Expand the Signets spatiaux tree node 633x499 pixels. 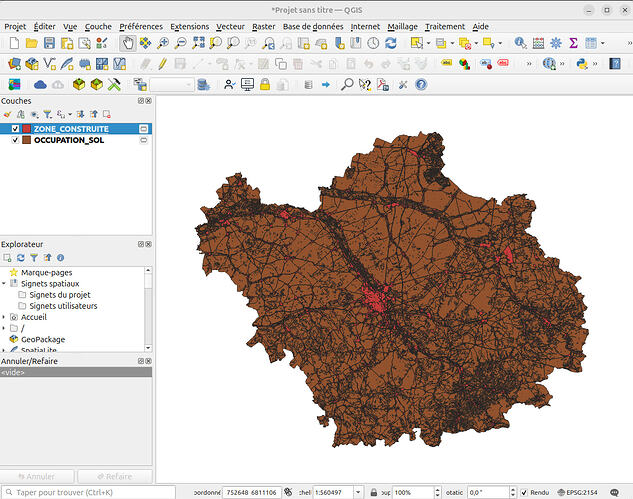click(4, 283)
